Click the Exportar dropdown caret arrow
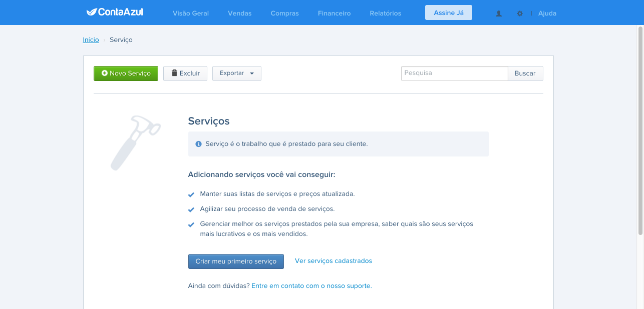The width and height of the screenshot is (644, 309). (x=252, y=73)
